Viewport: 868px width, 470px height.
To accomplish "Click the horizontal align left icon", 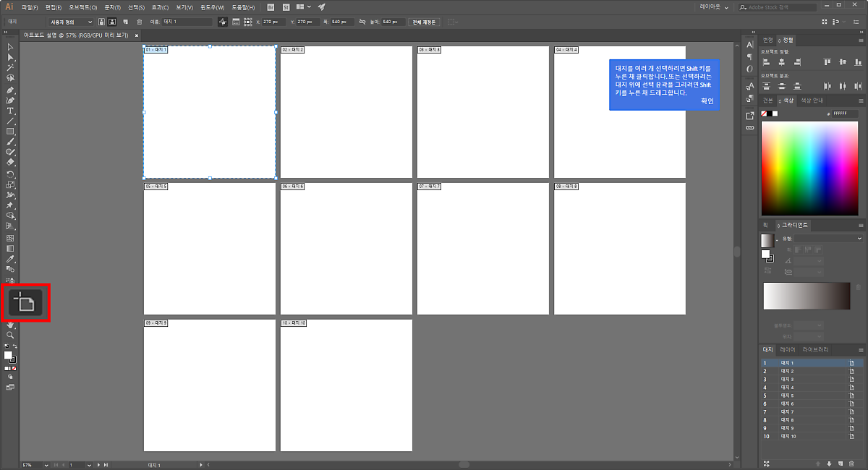I will pyautogui.click(x=765, y=63).
